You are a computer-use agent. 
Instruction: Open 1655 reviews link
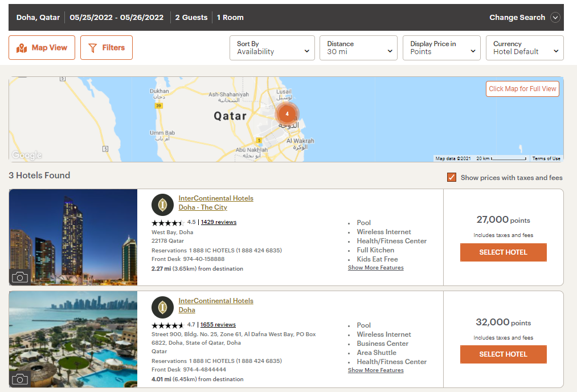tap(218, 325)
